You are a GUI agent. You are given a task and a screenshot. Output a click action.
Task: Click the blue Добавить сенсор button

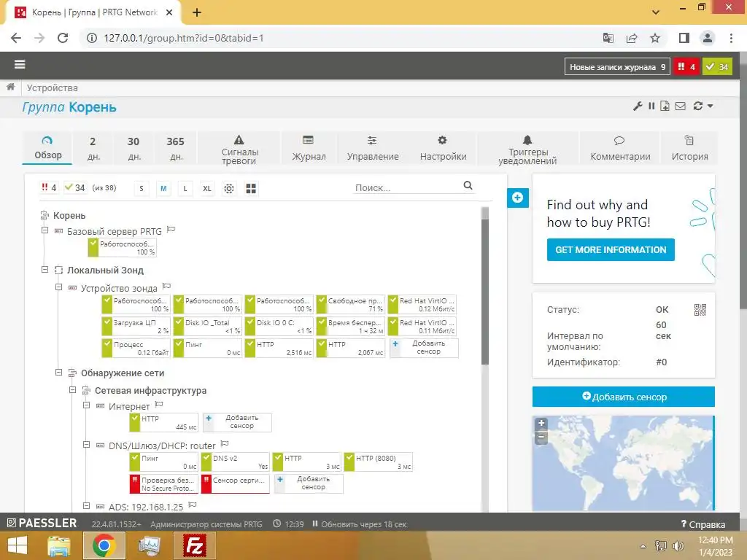point(624,397)
